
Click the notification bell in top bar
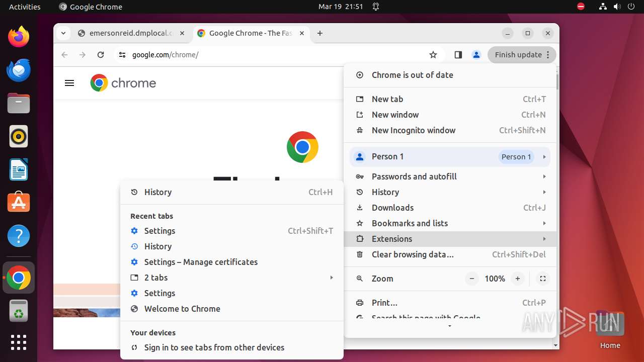click(x=376, y=7)
